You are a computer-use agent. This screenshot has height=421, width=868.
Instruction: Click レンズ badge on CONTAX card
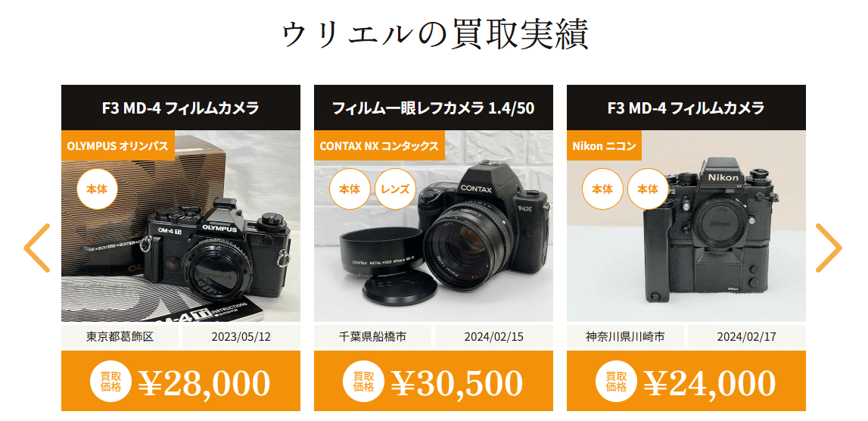coord(396,189)
